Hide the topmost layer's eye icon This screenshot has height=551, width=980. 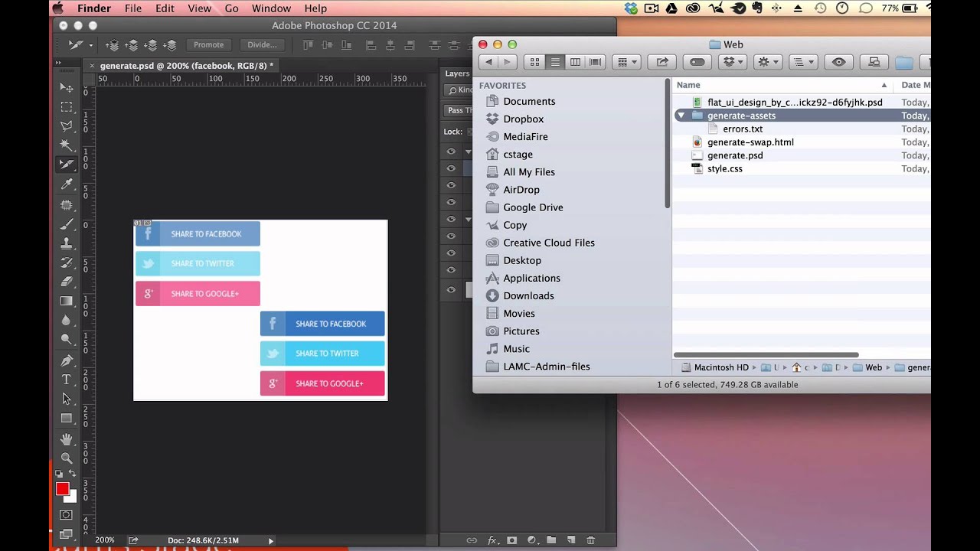tap(451, 152)
